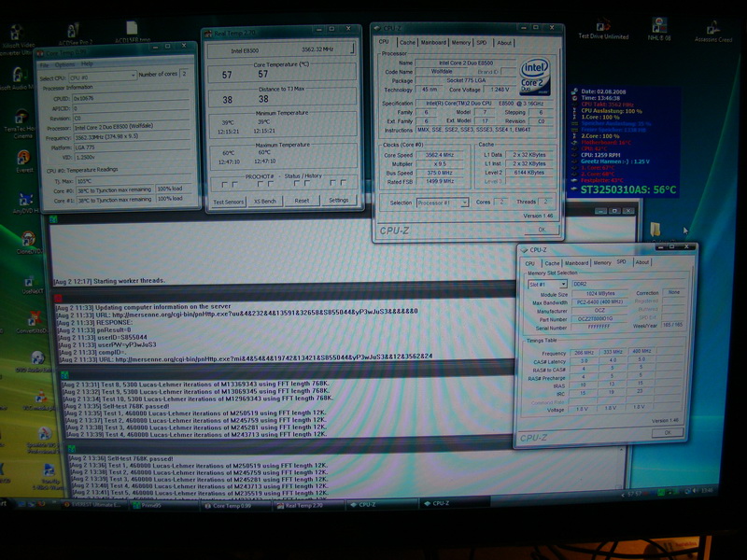Image resolution: width=747 pixels, height=560 pixels.
Task: Switch to Memory tab in upper CPU-Z window
Action: (x=460, y=42)
